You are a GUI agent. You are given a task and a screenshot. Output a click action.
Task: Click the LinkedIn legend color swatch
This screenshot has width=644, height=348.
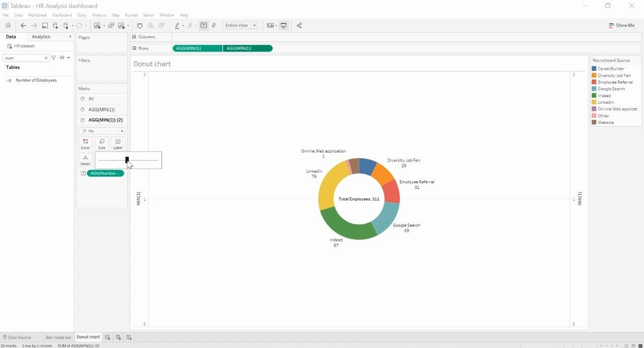[x=594, y=102]
